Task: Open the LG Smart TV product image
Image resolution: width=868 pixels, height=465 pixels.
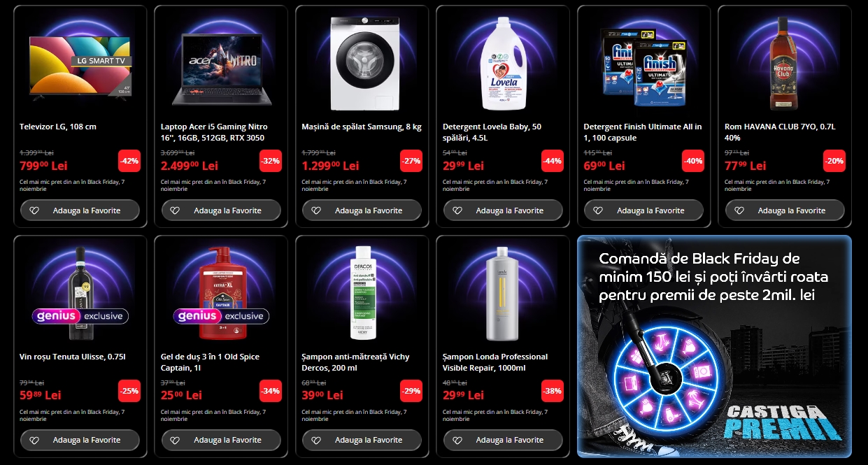Action: (80, 65)
